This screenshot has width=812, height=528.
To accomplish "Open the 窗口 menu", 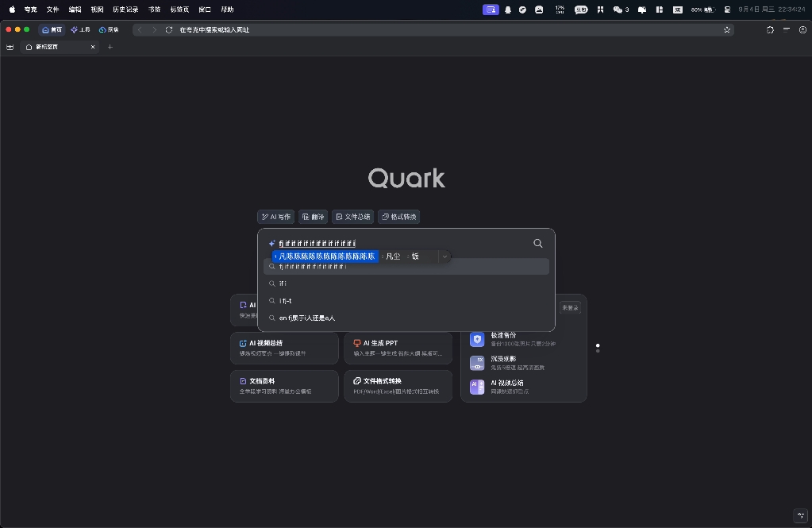I will click(x=205, y=10).
